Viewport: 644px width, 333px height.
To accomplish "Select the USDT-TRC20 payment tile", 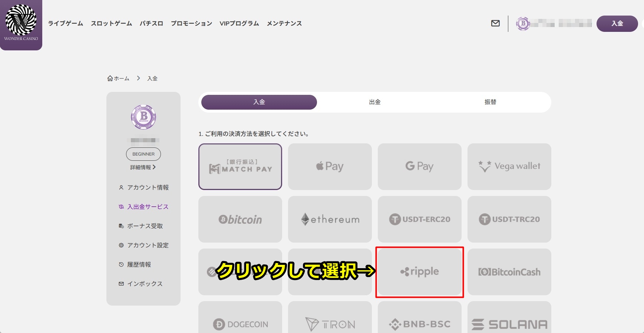I will pyautogui.click(x=509, y=219).
